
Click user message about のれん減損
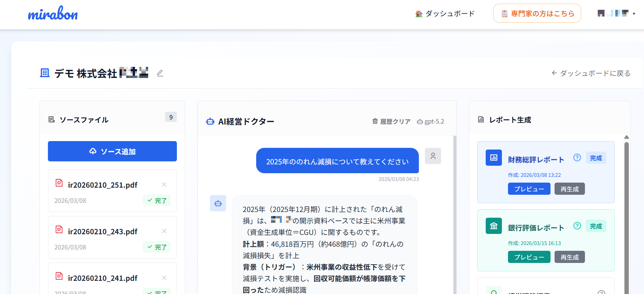point(338,161)
